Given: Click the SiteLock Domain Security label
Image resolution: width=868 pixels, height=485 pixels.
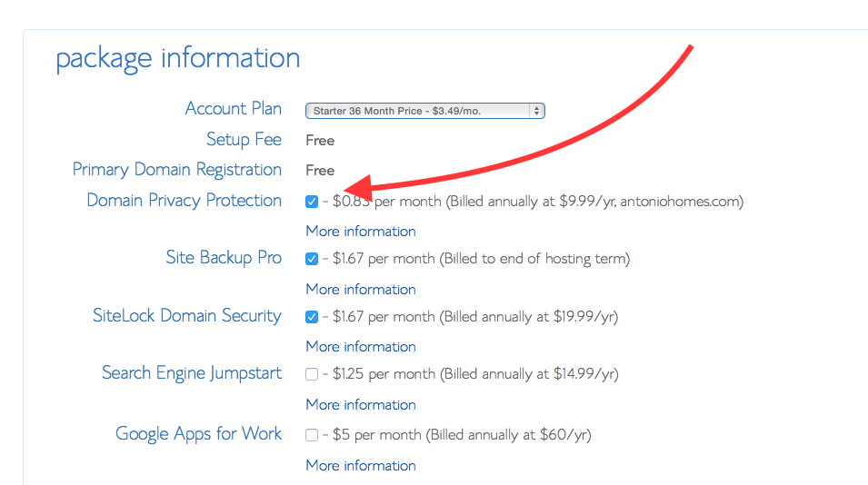Looking at the screenshot, I should pyautogui.click(x=187, y=316).
